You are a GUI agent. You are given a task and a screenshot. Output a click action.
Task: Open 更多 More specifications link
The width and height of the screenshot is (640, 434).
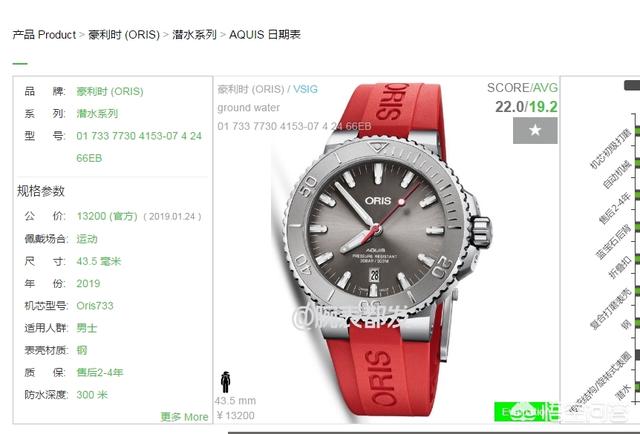pos(184,417)
